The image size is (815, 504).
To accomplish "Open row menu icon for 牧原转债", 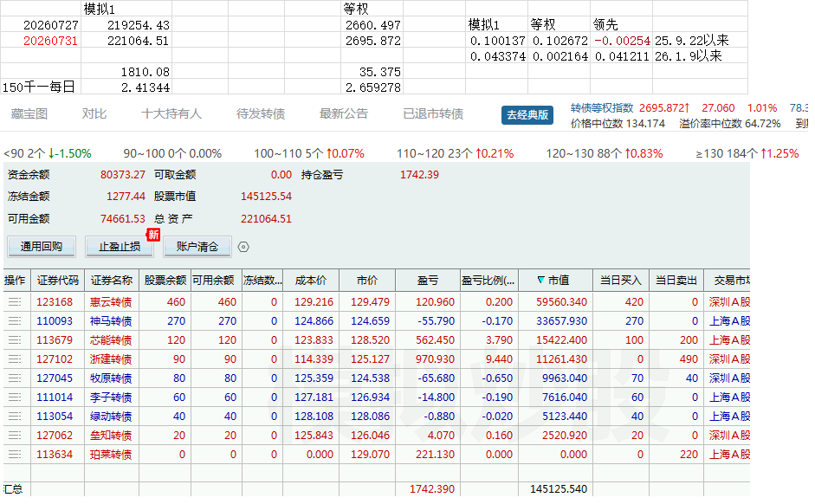I will pyautogui.click(x=15, y=378).
